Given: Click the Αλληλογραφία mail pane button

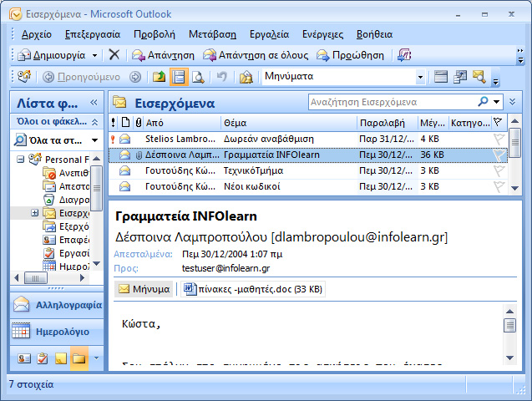Looking at the screenshot, I should coord(57,305).
